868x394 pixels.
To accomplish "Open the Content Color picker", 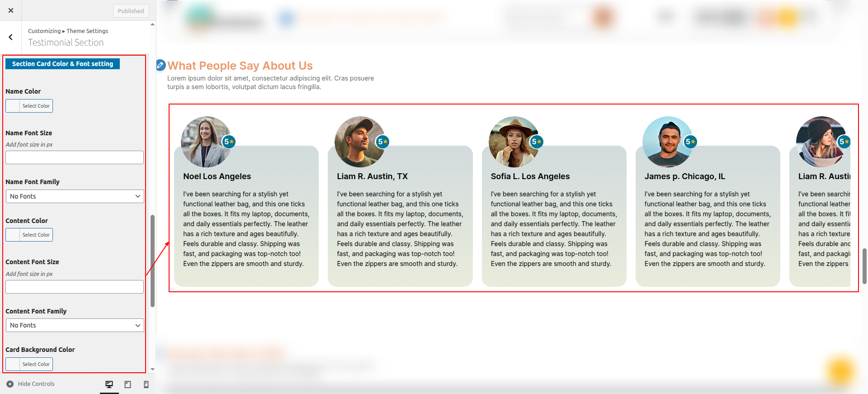I will [x=29, y=235].
